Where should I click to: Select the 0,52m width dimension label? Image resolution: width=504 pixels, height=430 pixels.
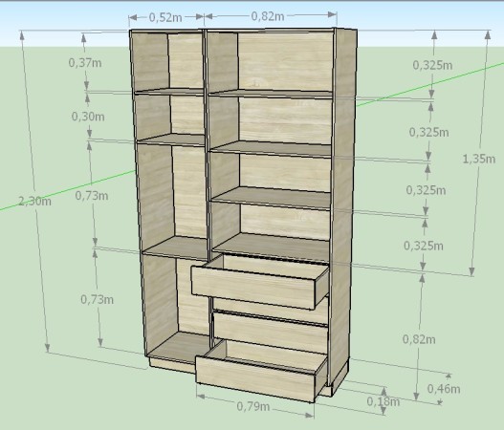(165, 17)
